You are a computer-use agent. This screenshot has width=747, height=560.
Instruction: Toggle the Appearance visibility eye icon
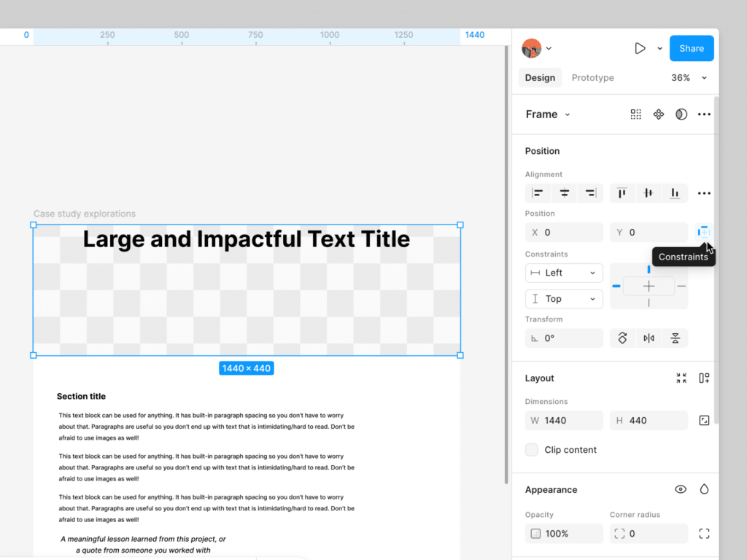coord(681,489)
